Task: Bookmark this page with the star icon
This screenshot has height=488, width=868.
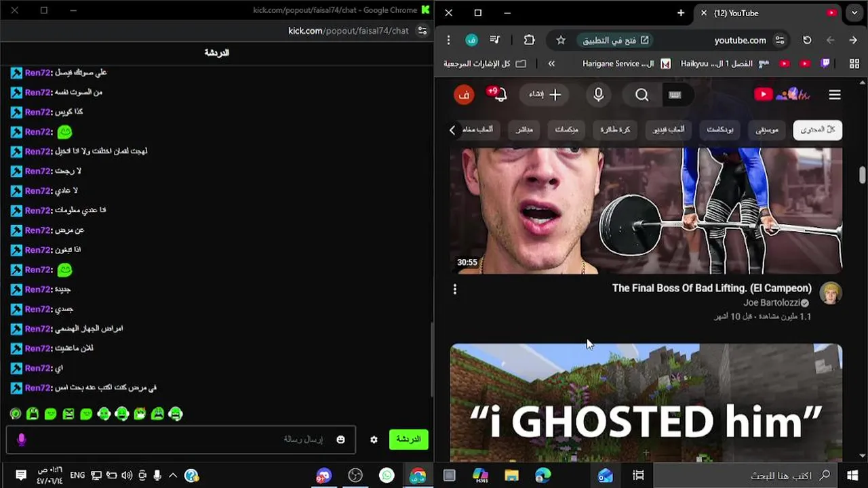Action: 561,40
